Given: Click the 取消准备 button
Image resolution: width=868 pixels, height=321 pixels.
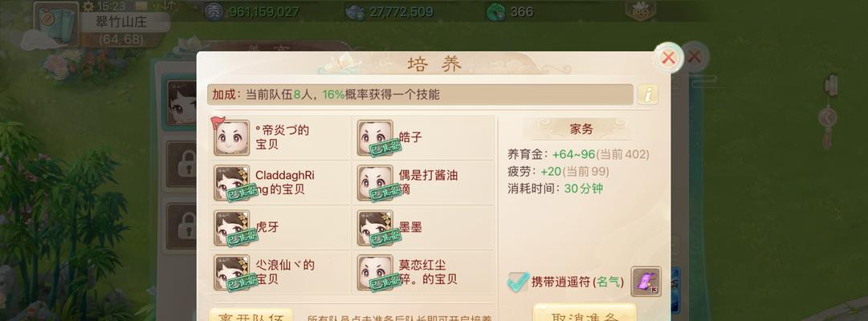Looking at the screenshot, I should [x=584, y=314].
